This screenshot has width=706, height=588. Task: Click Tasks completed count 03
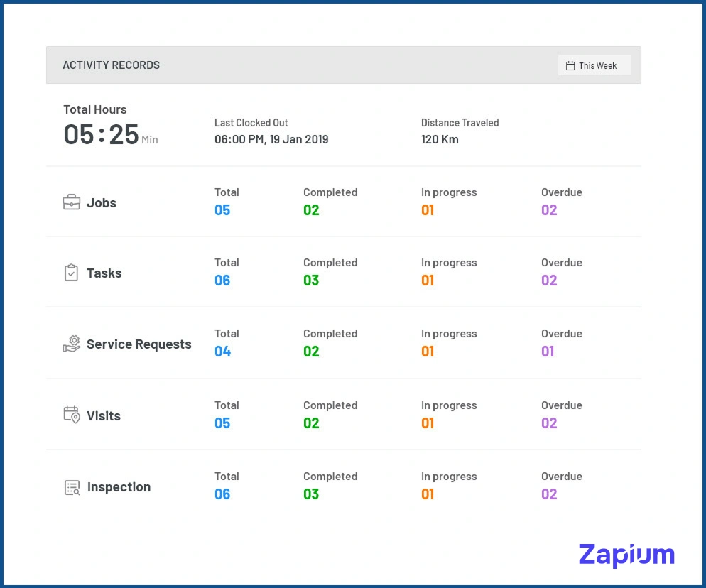coord(311,281)
